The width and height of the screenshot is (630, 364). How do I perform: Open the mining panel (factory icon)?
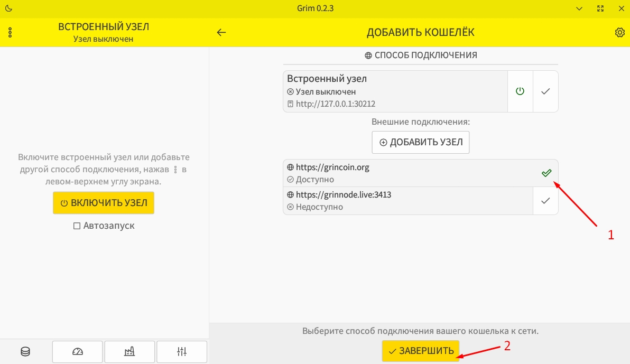pyautogui.click(x=129, y=351)
